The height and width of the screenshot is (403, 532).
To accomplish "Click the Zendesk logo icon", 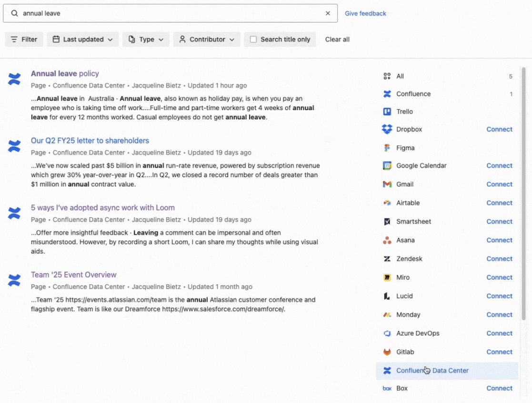I will click(387, 259).
